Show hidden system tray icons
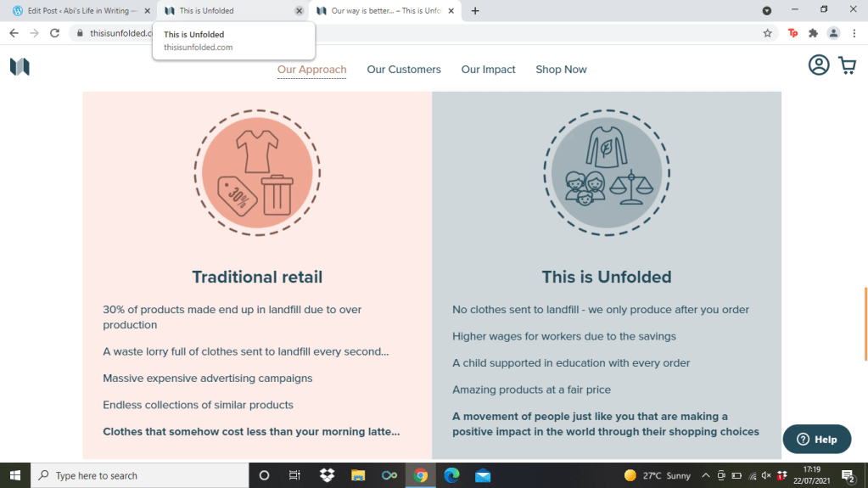 [705, 475]
